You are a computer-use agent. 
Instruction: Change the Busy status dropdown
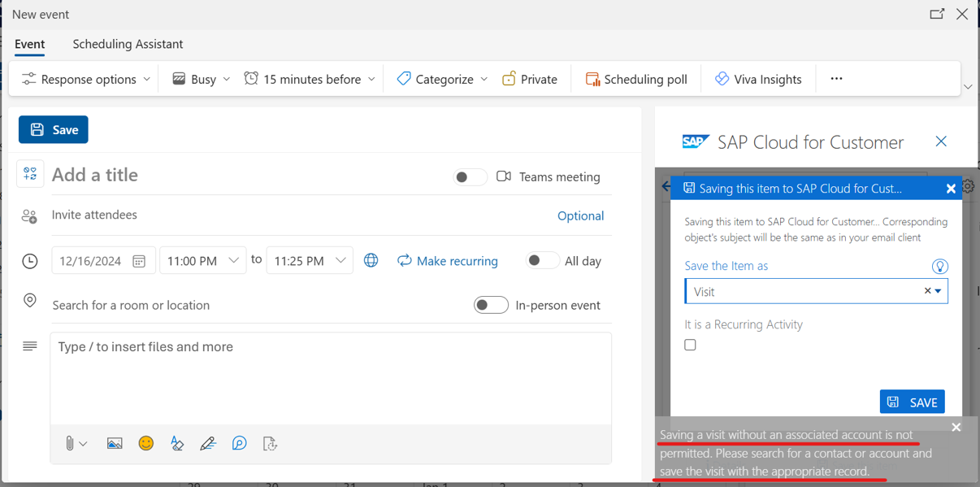pos(201,79)
